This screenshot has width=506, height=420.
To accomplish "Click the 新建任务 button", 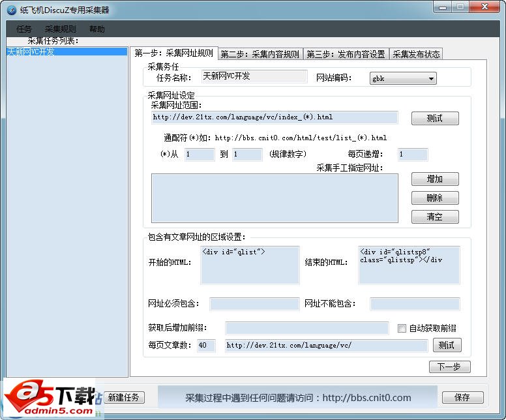I will pos(124,397).
